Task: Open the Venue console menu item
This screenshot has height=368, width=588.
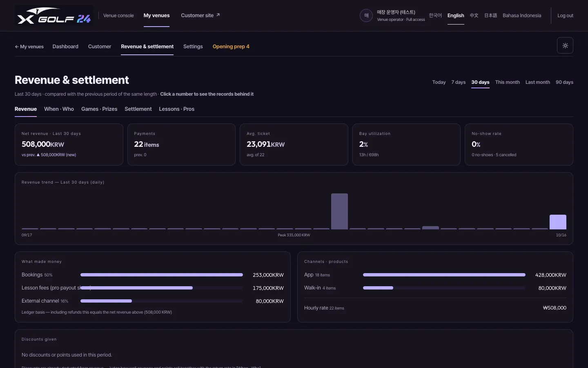Action: (118, 16)
